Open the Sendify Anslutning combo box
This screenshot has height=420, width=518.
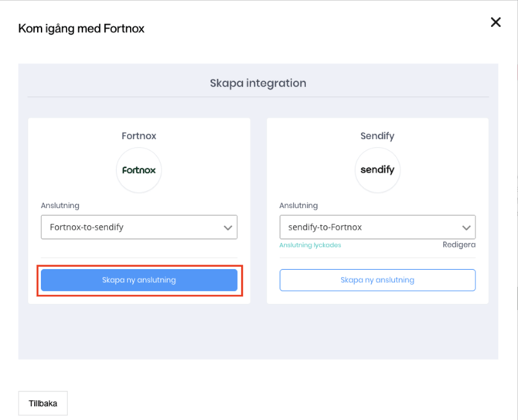(370, 227)
